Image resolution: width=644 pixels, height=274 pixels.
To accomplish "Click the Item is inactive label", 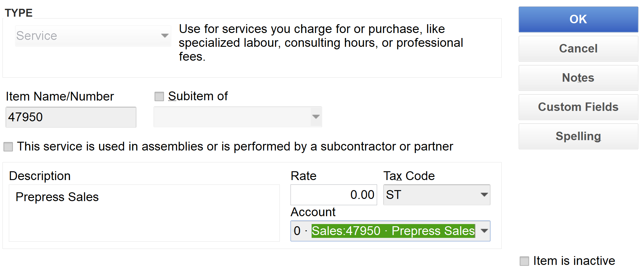I will coord(574,261).
